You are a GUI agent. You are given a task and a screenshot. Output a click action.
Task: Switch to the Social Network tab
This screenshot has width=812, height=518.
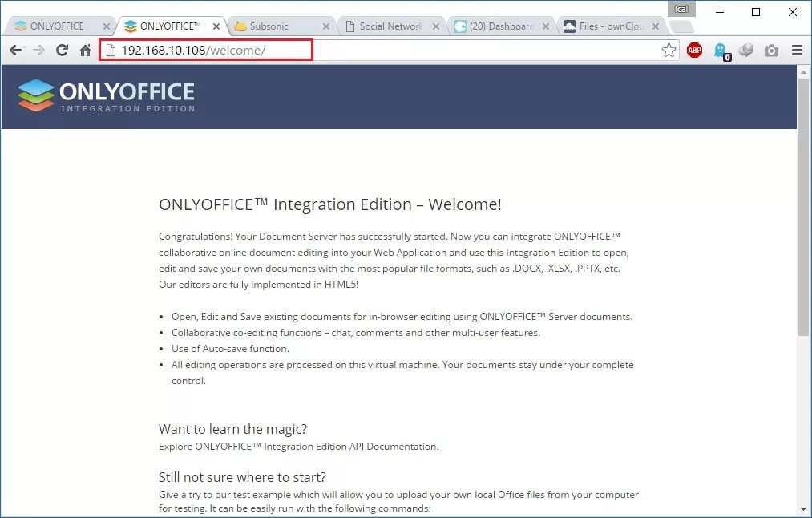(x=391, y=26)
